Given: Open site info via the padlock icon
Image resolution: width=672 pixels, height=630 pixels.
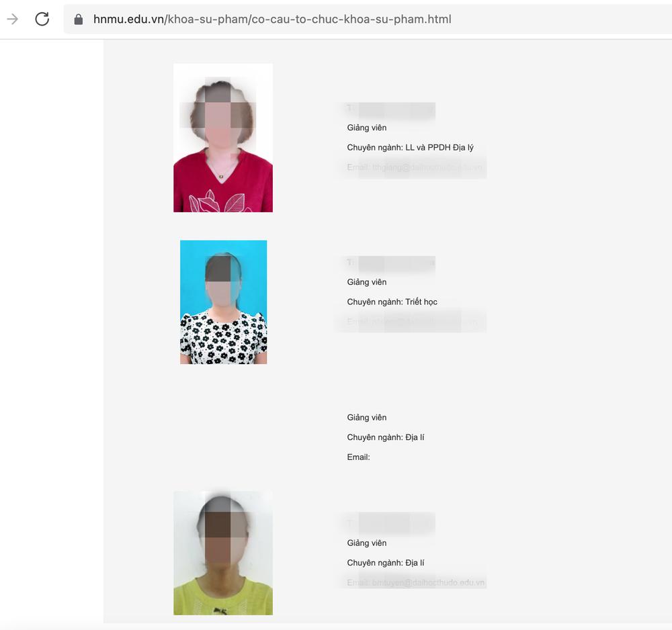Looking at the screenshot, I should (x=79, y=19).
